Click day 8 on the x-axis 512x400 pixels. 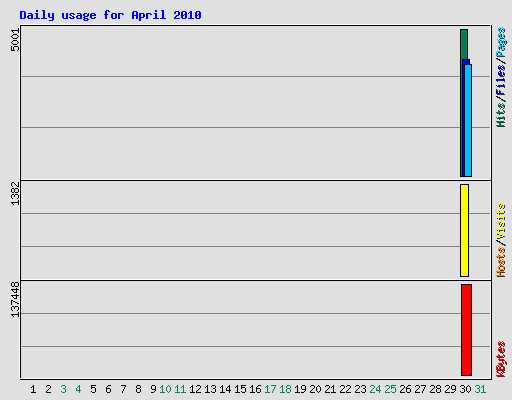138,389
